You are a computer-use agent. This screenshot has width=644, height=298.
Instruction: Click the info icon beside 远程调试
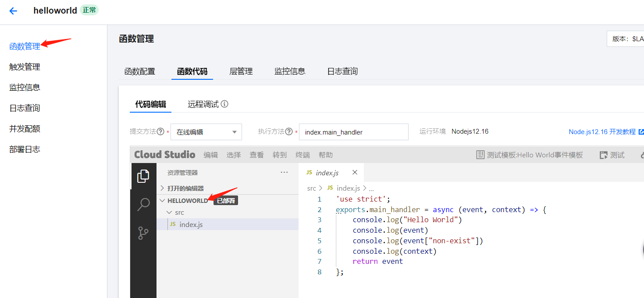tap(224, 104)
